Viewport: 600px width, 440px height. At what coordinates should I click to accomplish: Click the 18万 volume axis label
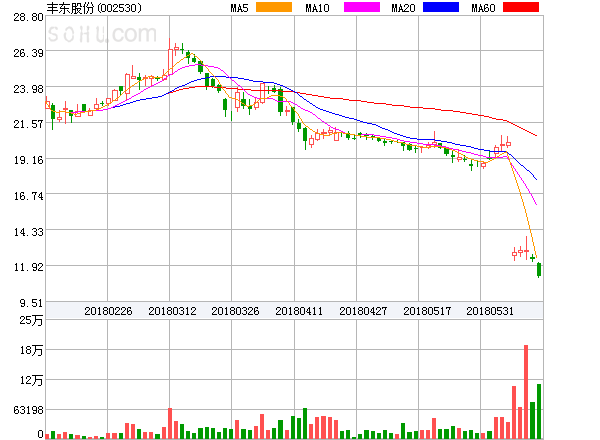pos(31,350)
